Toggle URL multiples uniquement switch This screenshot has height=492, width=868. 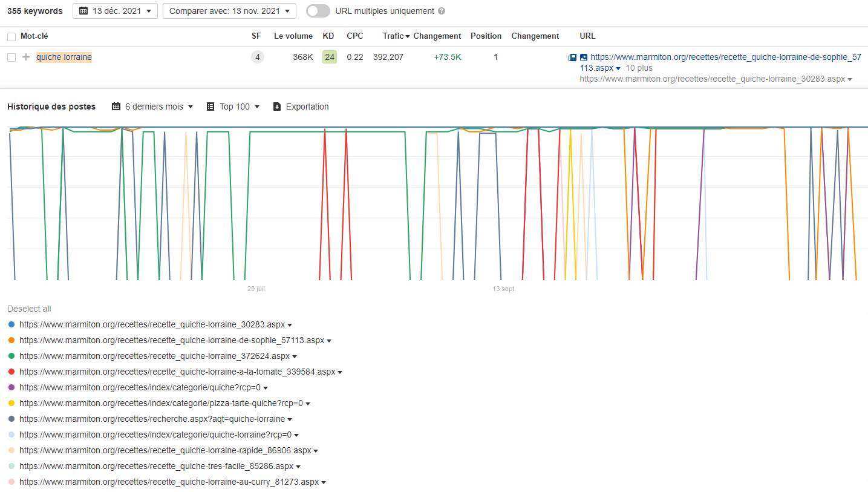(x=318, y=11)
